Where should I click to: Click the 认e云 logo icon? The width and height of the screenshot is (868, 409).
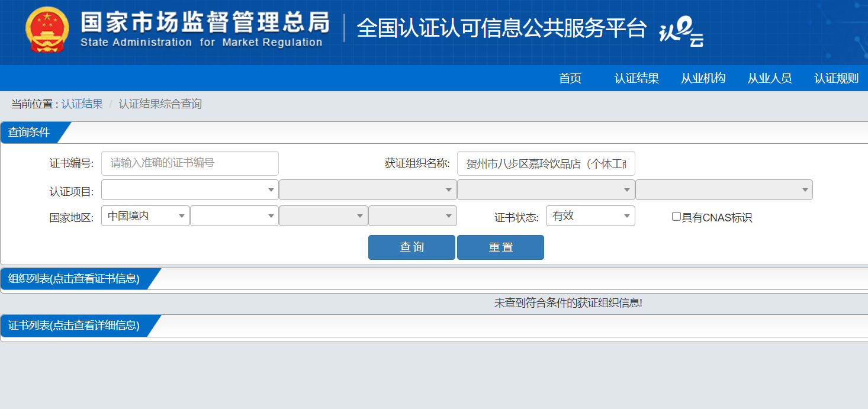[x=682, y=31]
